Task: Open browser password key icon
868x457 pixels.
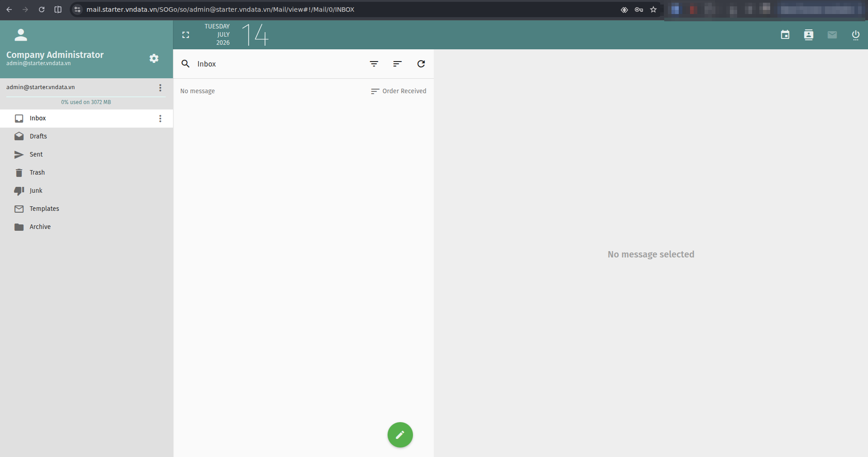Action: (x=639, y=10)
